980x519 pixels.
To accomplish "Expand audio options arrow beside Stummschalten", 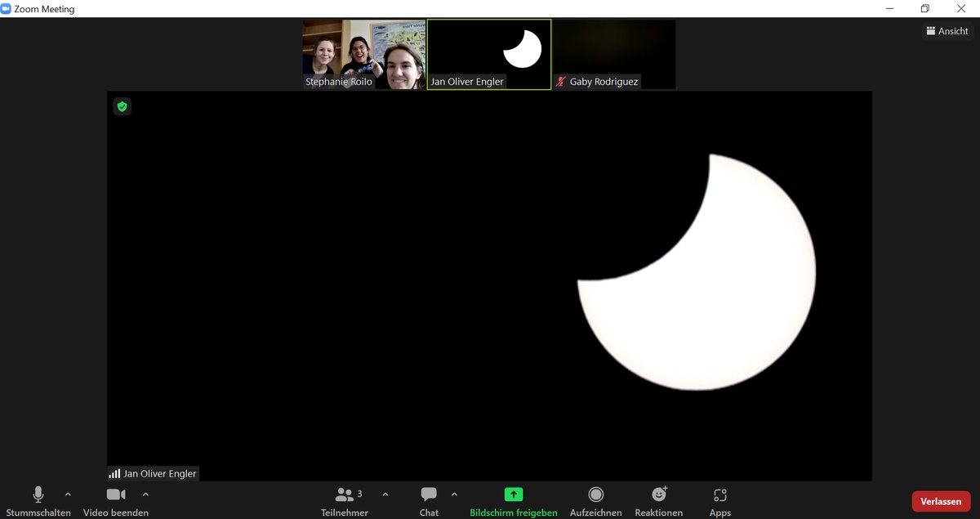I will click(68, 494).
